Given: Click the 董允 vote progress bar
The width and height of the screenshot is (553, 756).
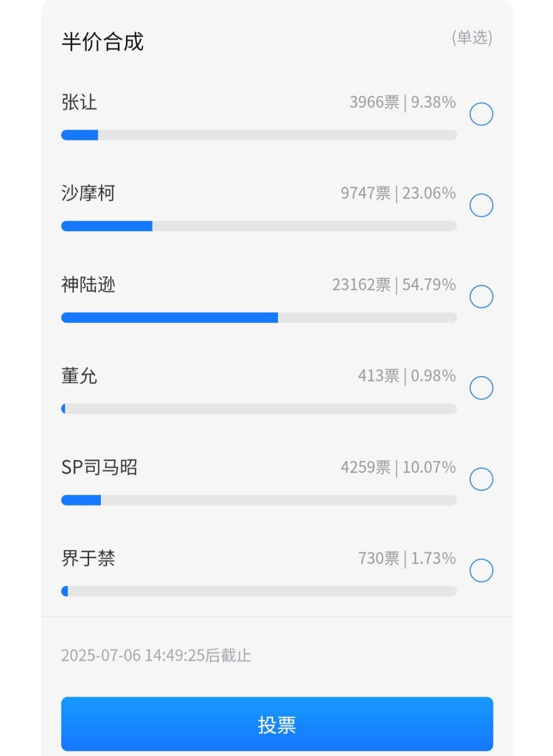Looking at the screenshot, I should click(259, 408).
